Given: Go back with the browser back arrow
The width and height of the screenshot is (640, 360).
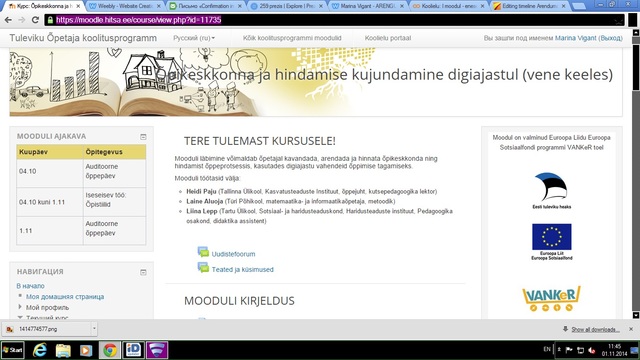Looking at the screenshot, I should click(8, 20).
